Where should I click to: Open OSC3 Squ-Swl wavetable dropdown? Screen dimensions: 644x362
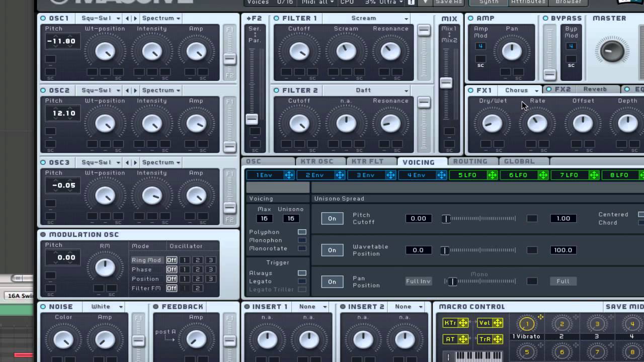tap(101, 162)
